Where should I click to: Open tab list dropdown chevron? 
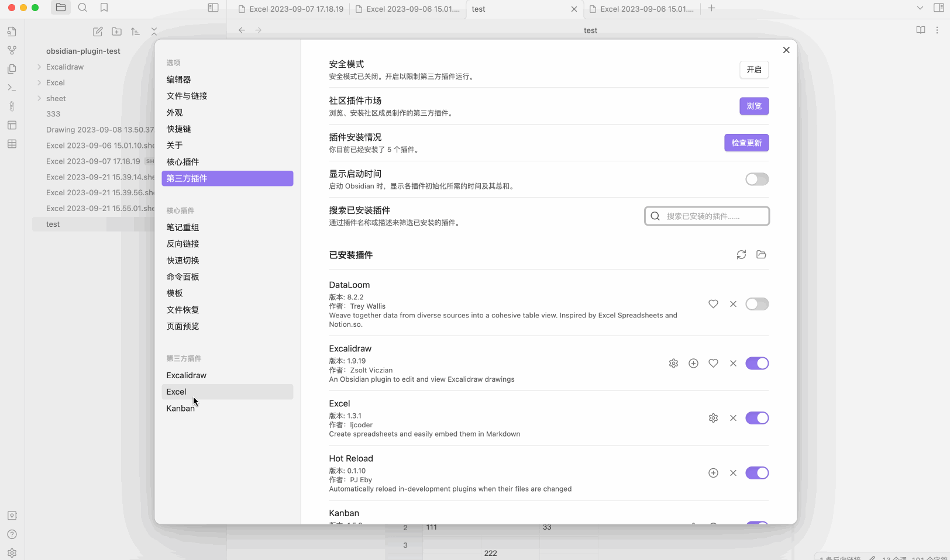[920, 8]
